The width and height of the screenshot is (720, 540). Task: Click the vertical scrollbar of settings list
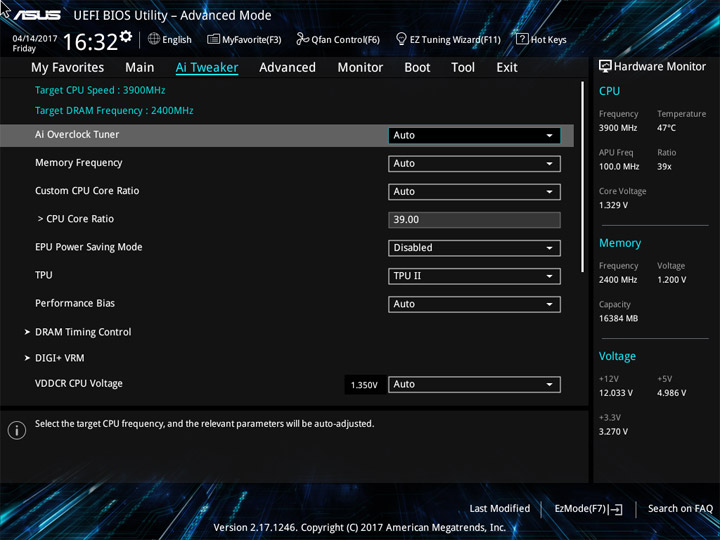click(x=583, y=177)
